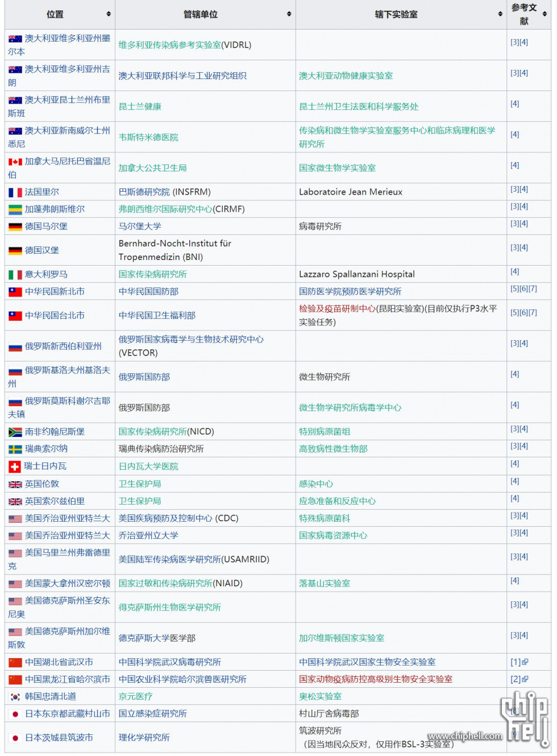The image size is (557, 756).
Task: Click the UK flag beside 英国伦敦
Action: [15, 485]
